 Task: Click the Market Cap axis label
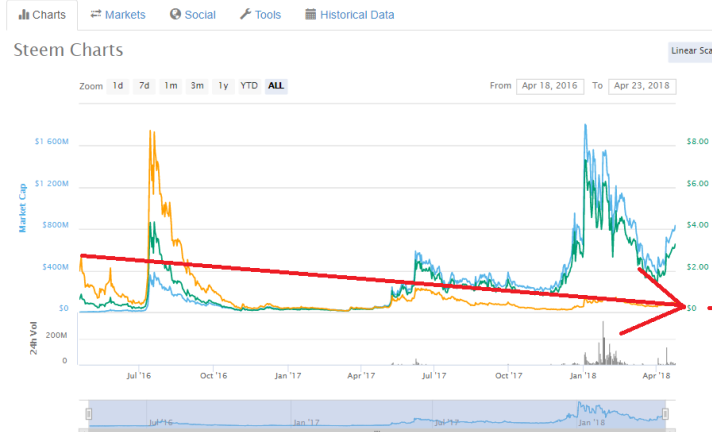coord(22,208)
